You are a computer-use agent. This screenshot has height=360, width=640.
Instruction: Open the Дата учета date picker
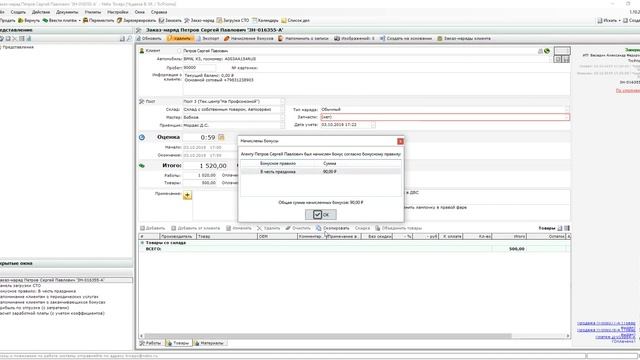[373, 125]
